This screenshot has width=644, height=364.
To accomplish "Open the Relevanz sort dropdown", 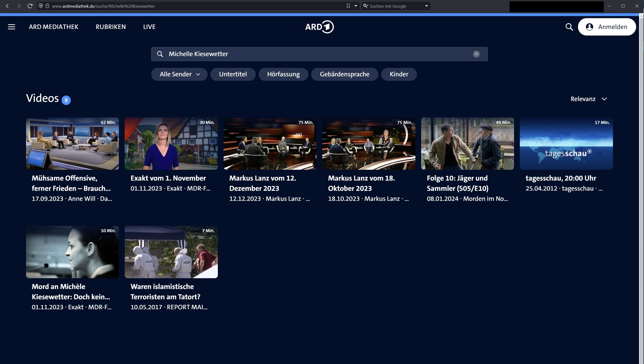I will [589, 99].
